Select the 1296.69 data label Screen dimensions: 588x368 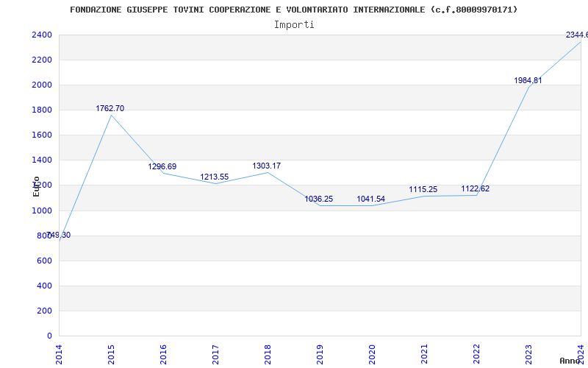coord(162,166)
